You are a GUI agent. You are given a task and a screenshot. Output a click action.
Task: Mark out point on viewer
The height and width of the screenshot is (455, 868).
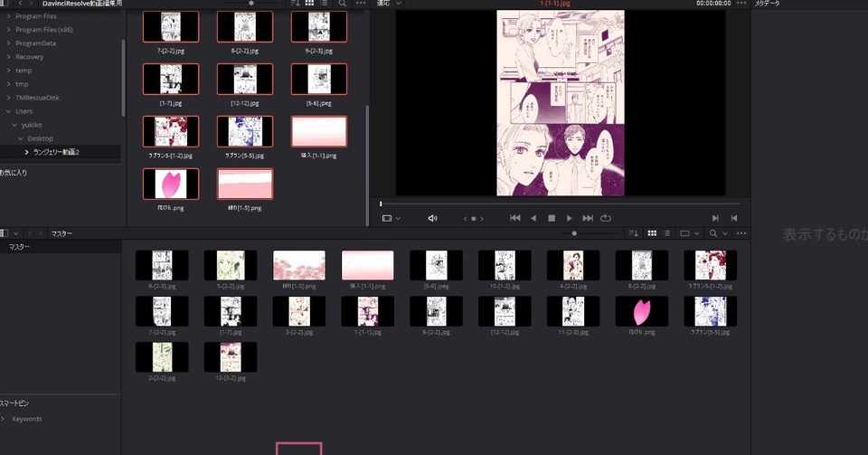[x=734, y=219]
